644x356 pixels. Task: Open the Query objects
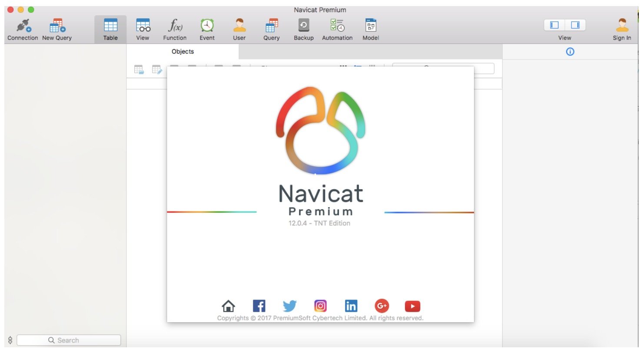click(272, 30)
